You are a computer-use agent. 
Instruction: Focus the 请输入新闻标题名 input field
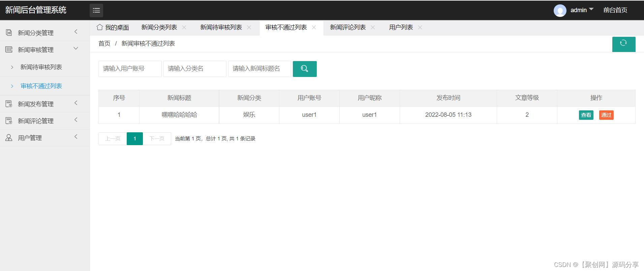[259, 69]
